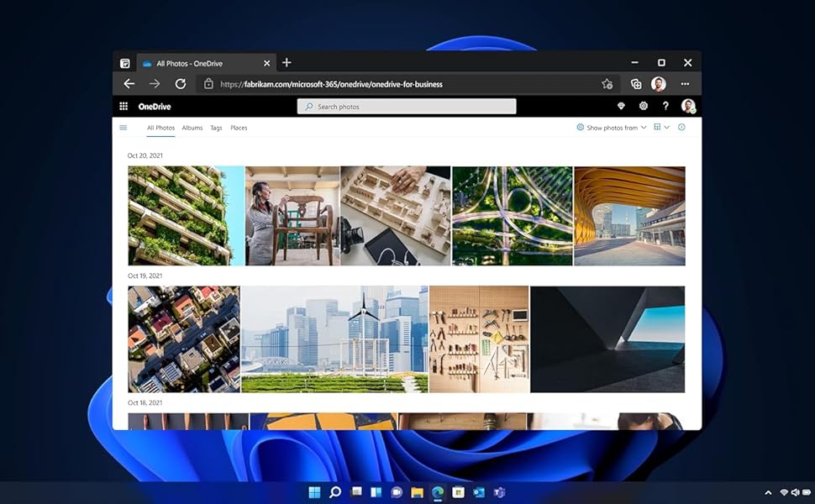Click the Search photos field

[x=407, y=107]
